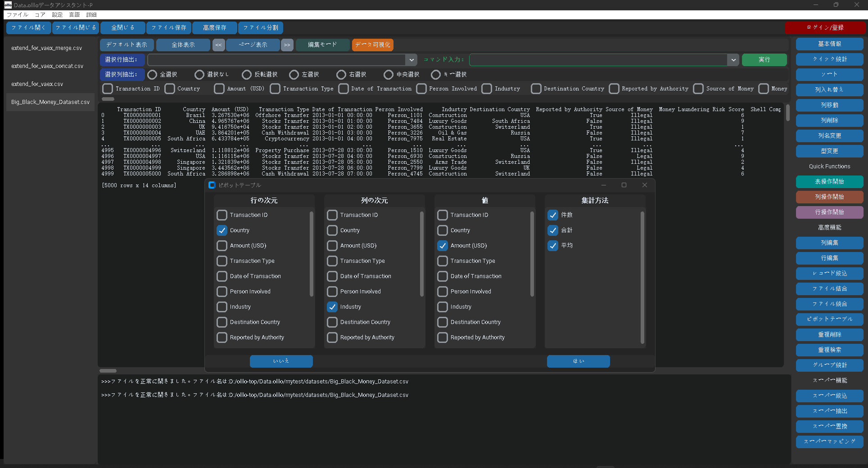
Task: Select the 全選択 radio button
Action: click(x=153, y=75)
